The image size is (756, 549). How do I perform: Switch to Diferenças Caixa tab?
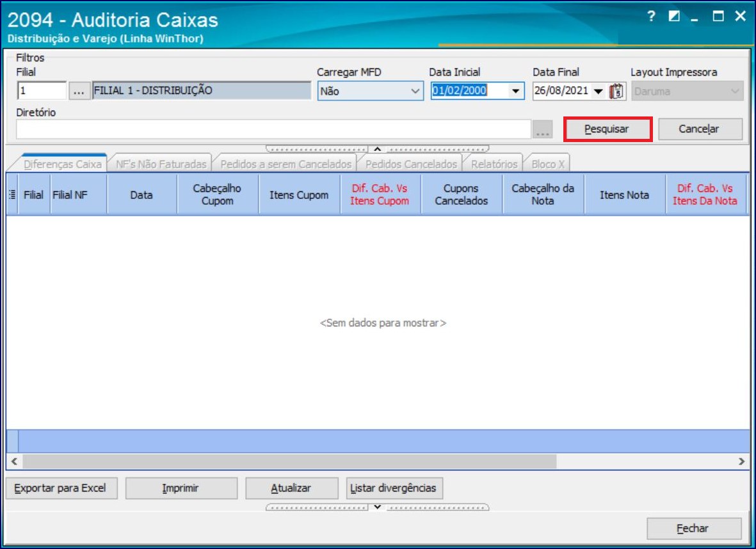[x=63, y=164]
